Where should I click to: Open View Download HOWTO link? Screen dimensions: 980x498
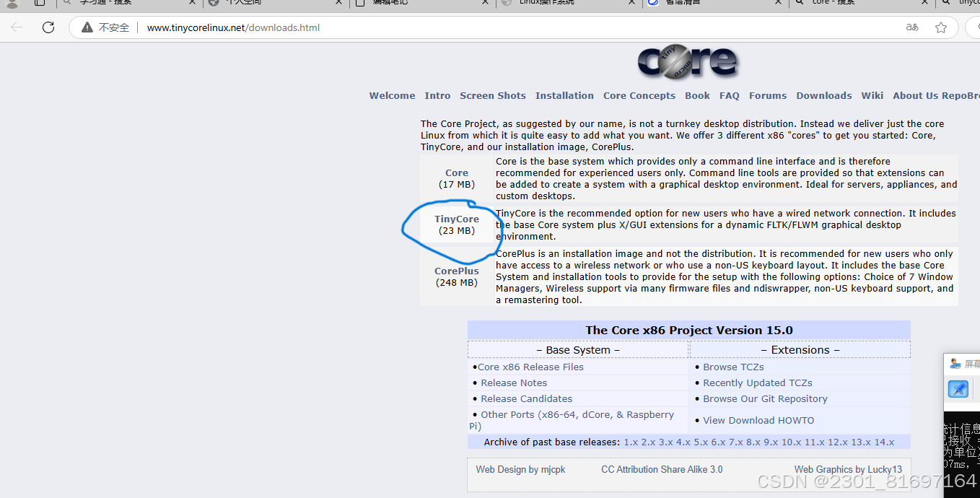coord(758,420)
